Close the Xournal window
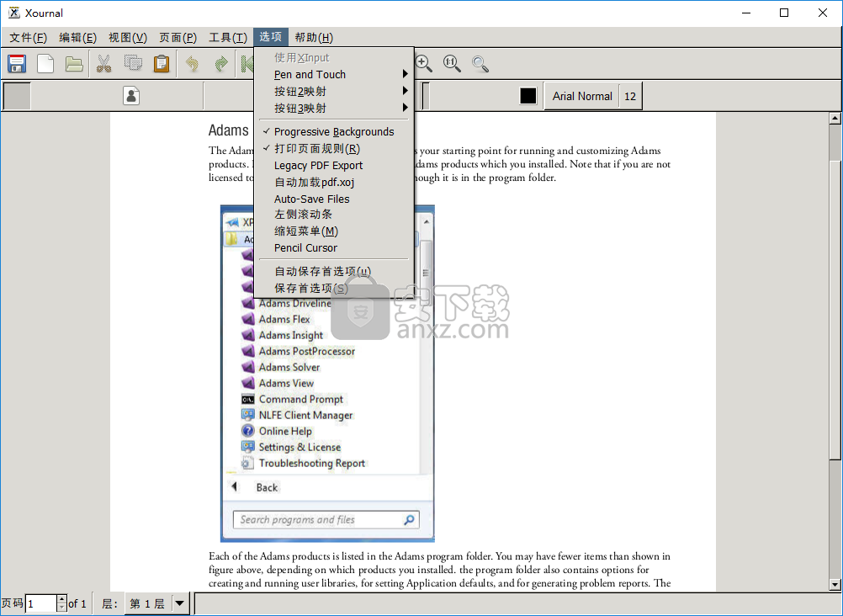 click(823, 13)
